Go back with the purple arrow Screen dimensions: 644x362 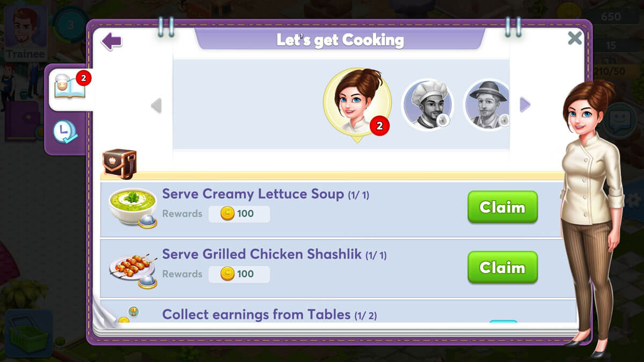coord(112,41)
